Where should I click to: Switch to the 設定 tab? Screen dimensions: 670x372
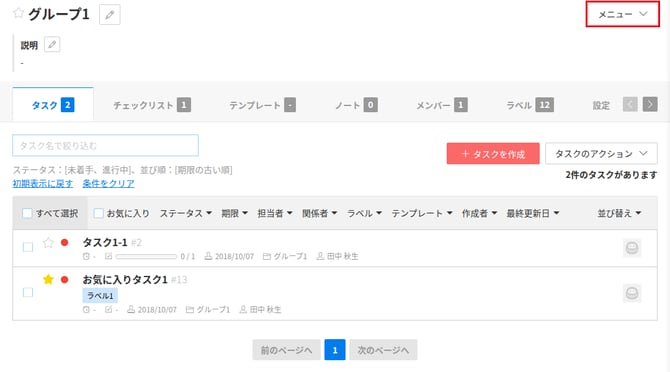(601, 105)
